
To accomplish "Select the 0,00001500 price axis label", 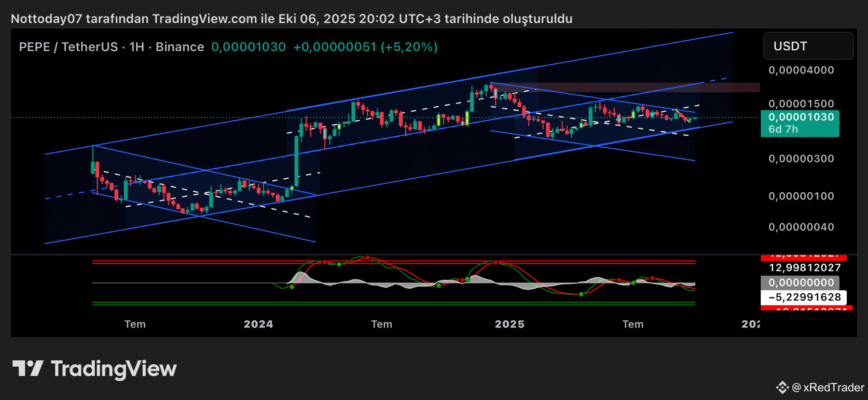I will click(x=801, y=104).
